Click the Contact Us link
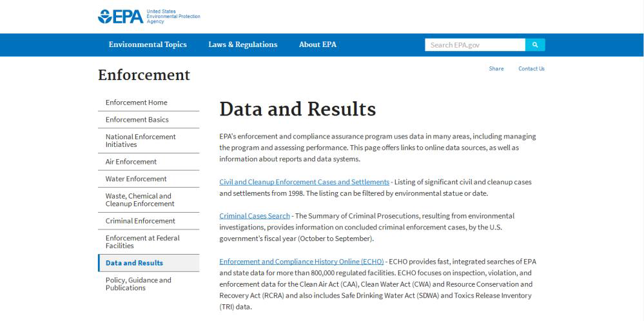 click(531, 68)
